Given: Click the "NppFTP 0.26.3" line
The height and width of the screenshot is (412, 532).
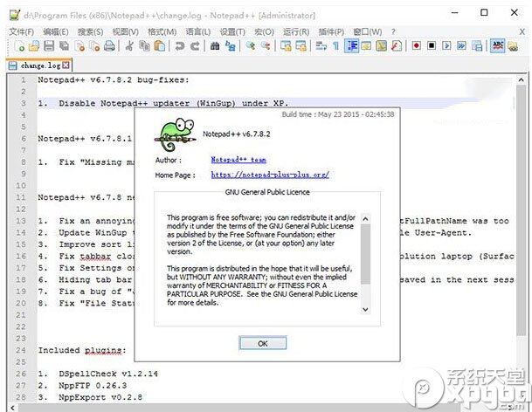Looking at the screenshot, I should tap(93, 386).
